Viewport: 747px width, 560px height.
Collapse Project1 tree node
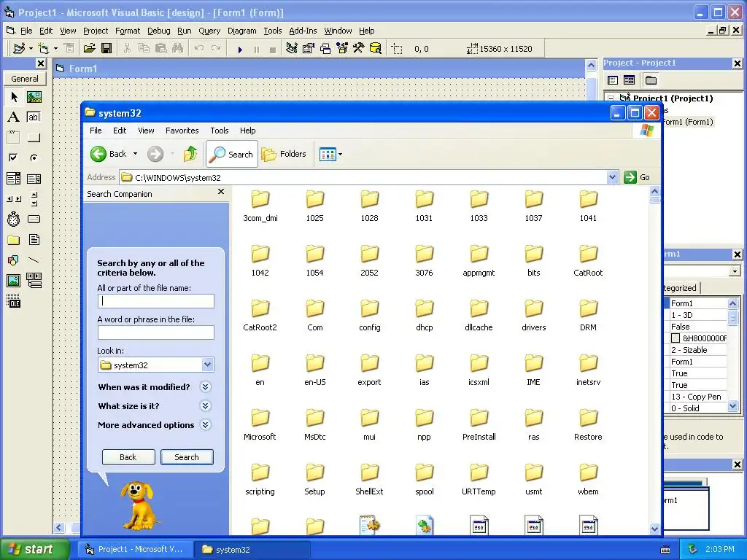[611, 98]
